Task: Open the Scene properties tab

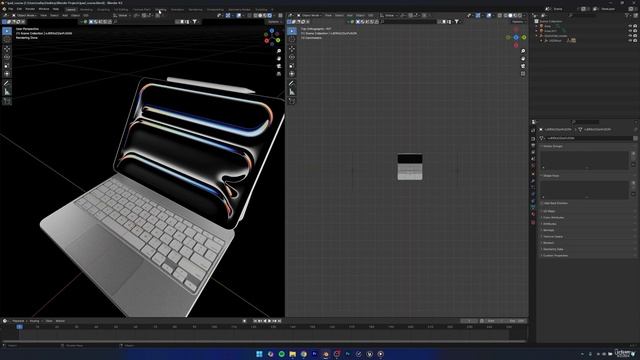Action: tap(533, 159)
